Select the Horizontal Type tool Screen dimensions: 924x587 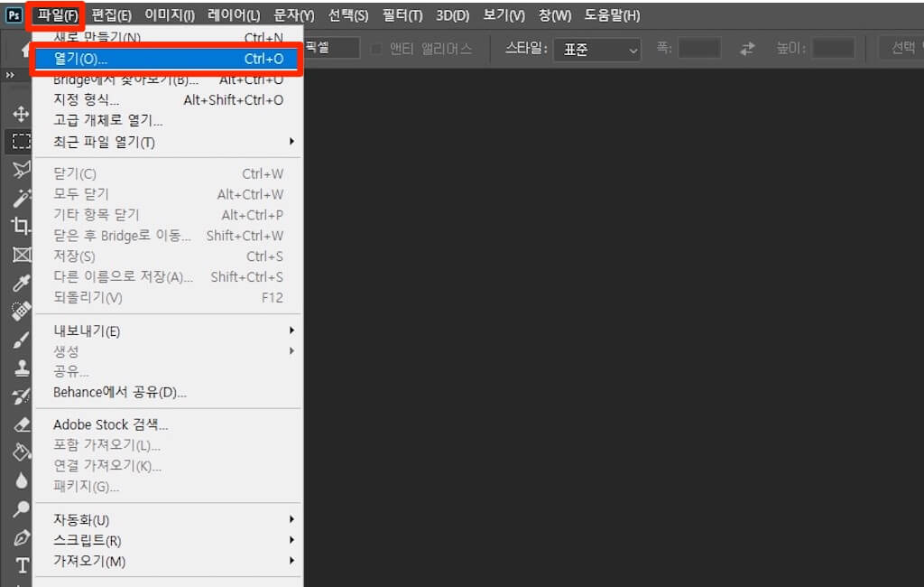click(23, 565)
